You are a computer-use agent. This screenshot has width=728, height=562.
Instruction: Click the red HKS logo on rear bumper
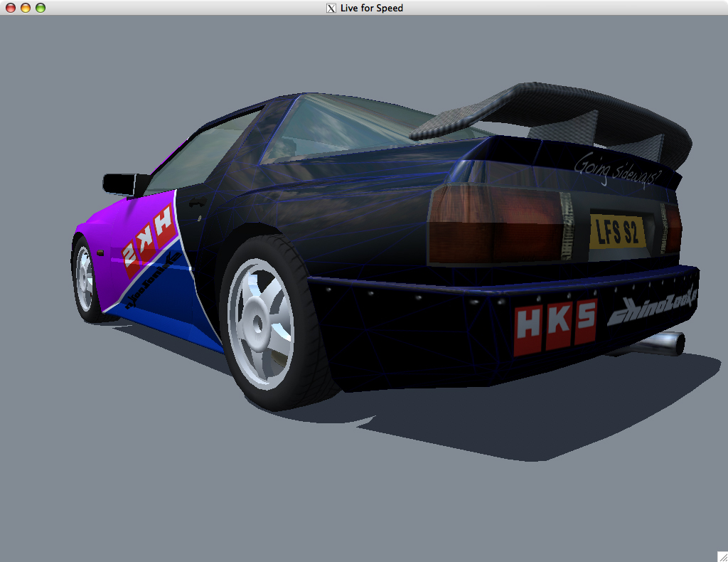coord(555,327)
